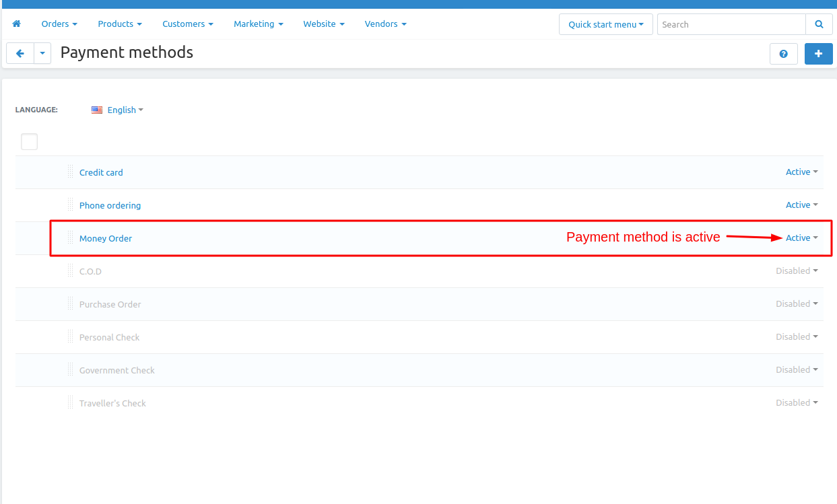
Task: Open the Orders menu
Action: (x=59, y=24)
